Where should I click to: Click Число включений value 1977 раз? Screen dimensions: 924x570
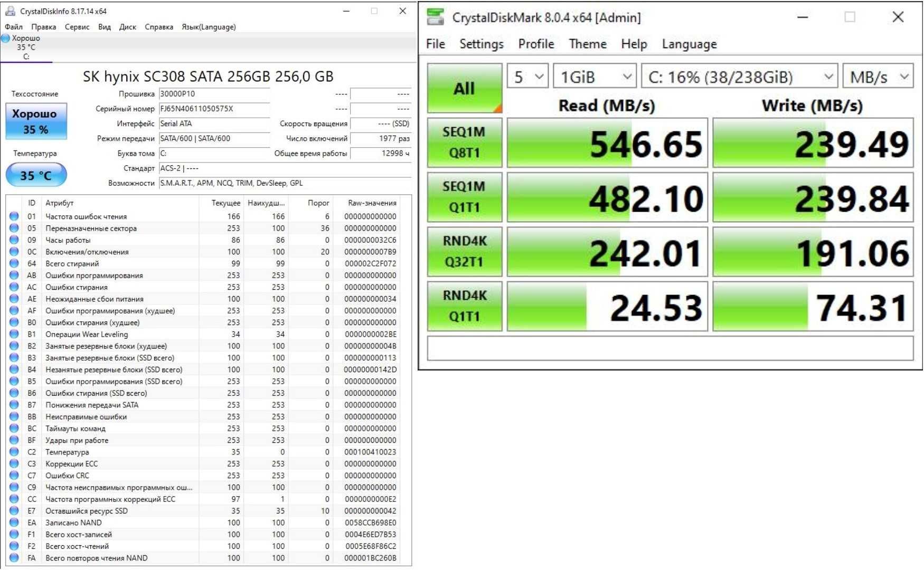click(x=381, y=138)
